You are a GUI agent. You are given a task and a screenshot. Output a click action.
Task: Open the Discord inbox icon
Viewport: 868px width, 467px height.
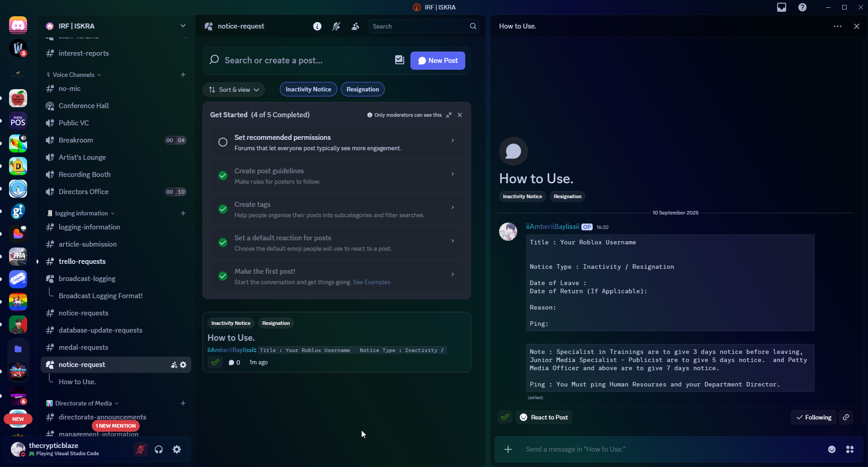click(x=782, y=7)
